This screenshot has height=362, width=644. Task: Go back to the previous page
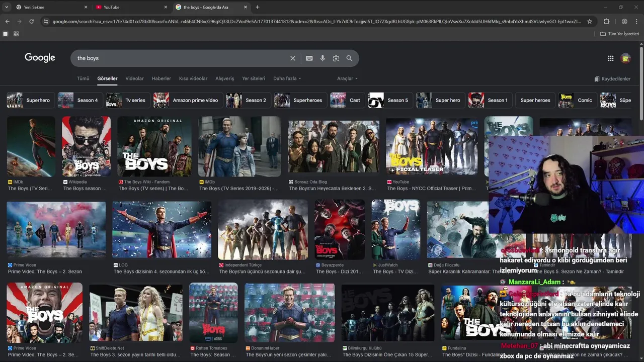point(7,22)
